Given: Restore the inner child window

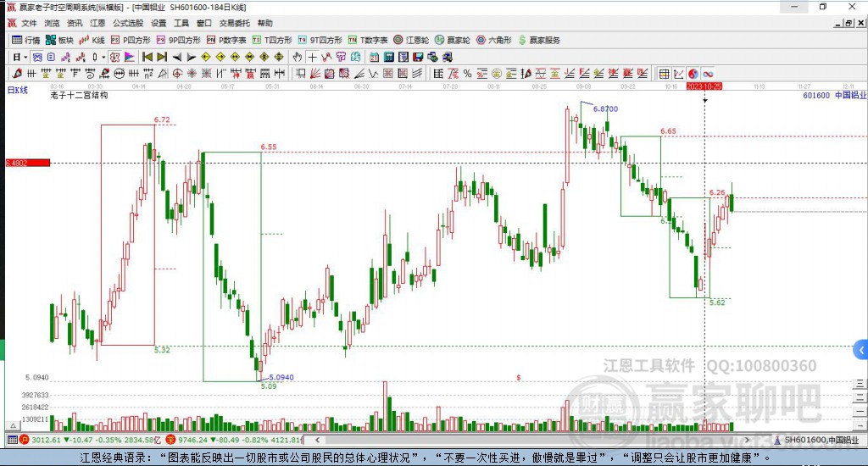Looking at the screenshot, I should (x=849, y=23).
